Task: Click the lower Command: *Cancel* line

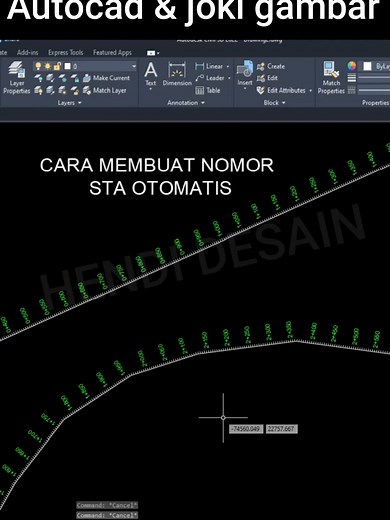Action: pos(107,515)
